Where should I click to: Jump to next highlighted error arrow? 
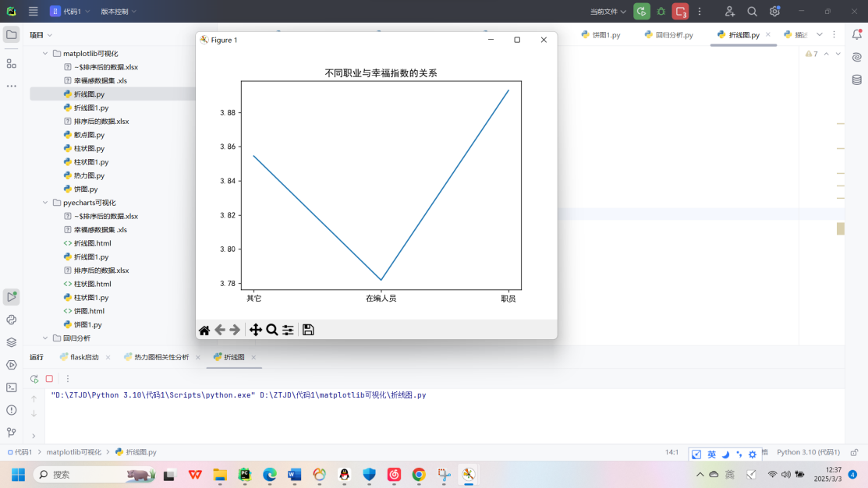(x=838, y=54)
